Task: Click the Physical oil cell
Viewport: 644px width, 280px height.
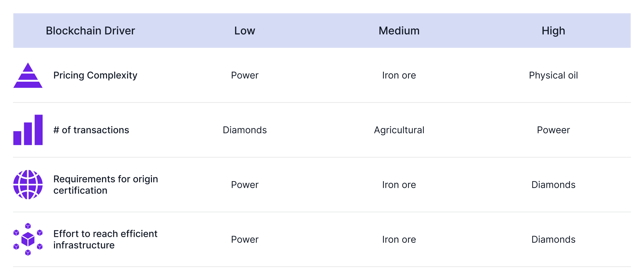Action: point(553,75)
